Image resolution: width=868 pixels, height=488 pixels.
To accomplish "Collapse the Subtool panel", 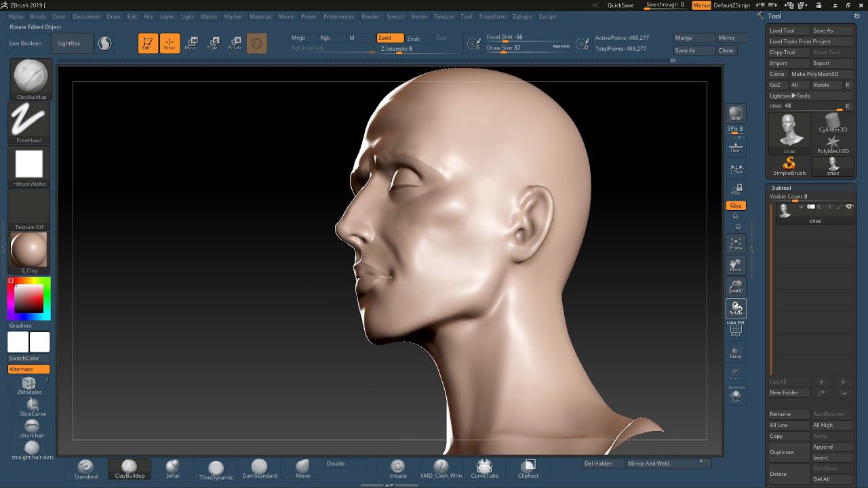I will tap(781, 188).
